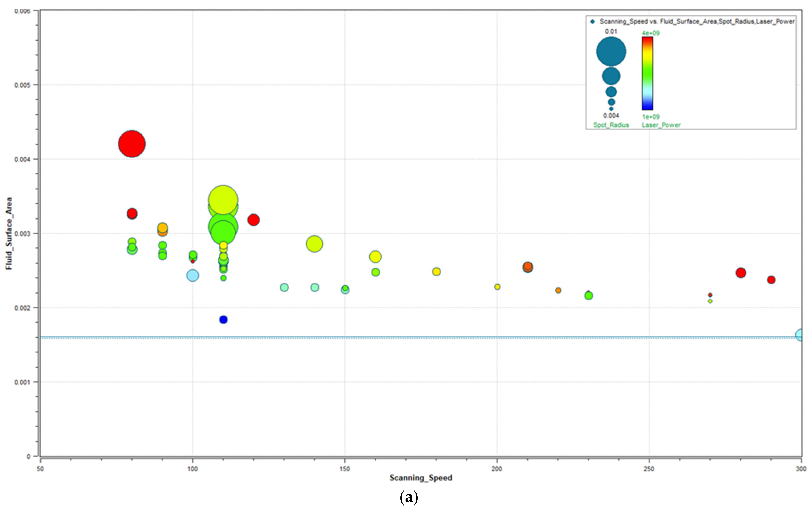Click the Laser_Power legend label
Viewport: 812px width, 509px height.
pos(661,125)
